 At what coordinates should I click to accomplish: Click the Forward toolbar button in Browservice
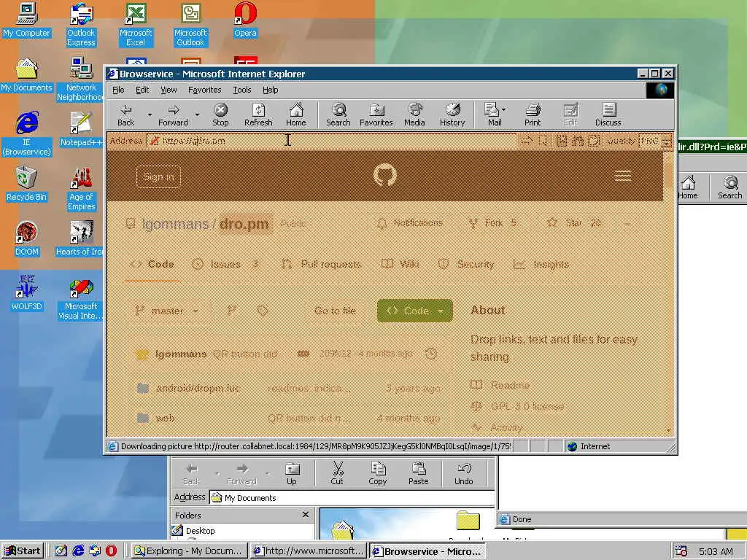173,115
